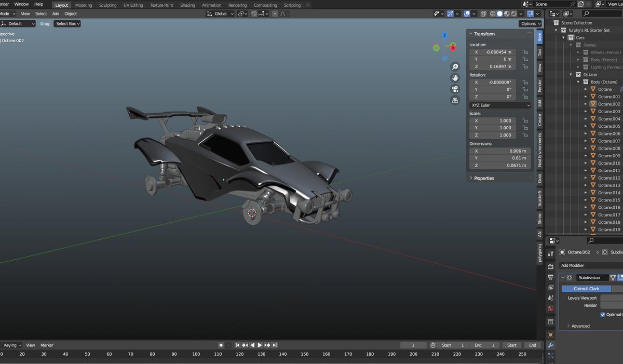This screenshot has height=364, width=623.
Task: Open the XYZ Euler rotation mode dropdown
Action: (500, 105)
